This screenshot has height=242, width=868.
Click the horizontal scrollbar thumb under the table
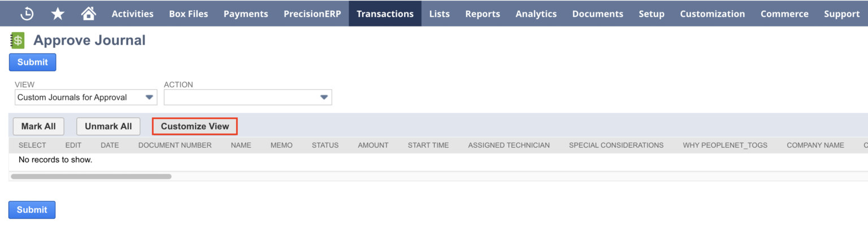pos(91,177)
